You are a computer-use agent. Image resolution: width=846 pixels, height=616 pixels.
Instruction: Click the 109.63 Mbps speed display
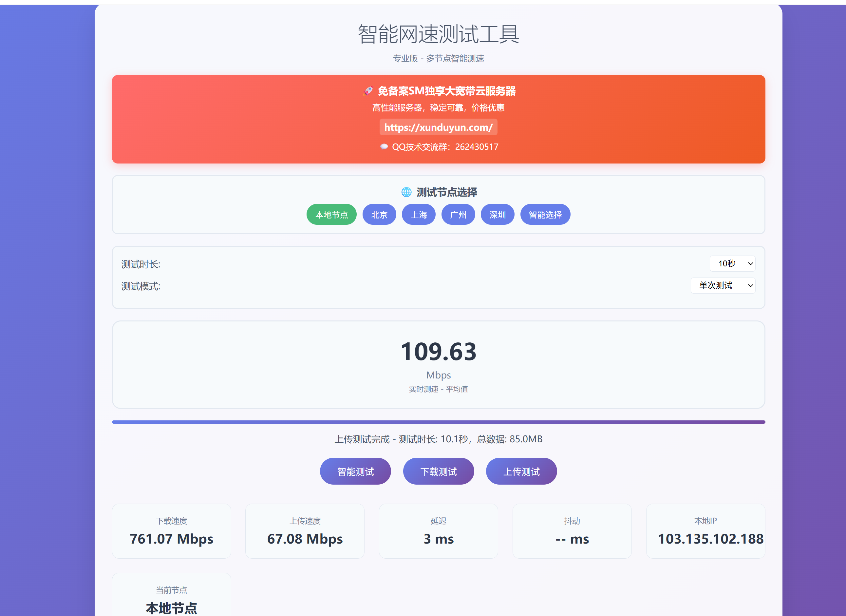438,351
